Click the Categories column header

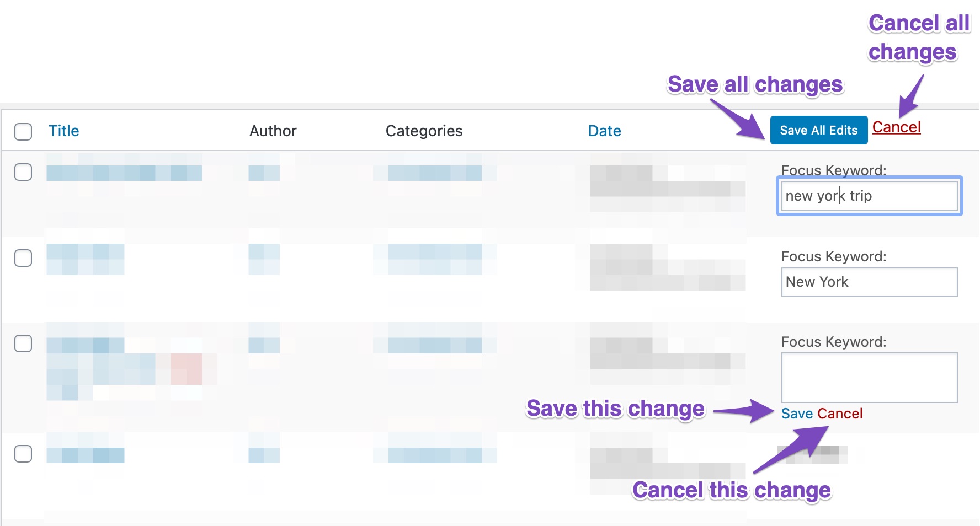pyautogui.click(x=424, y=131)
